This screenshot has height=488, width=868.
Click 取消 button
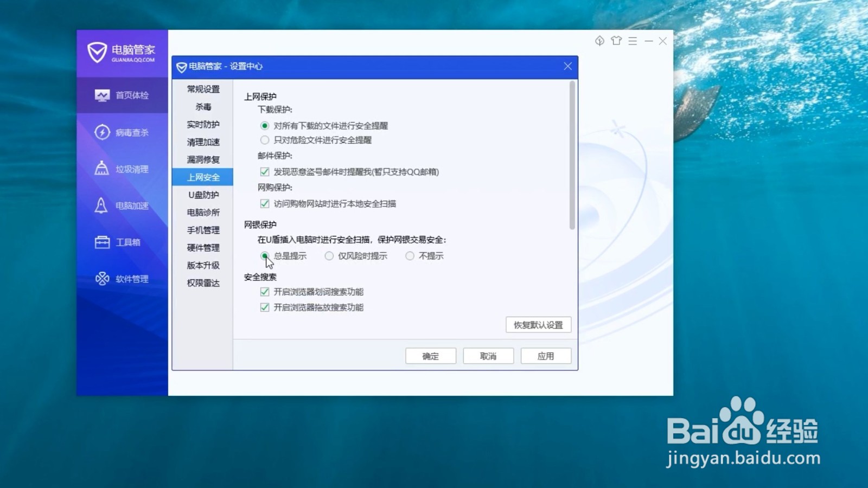[x=488, y=356]
